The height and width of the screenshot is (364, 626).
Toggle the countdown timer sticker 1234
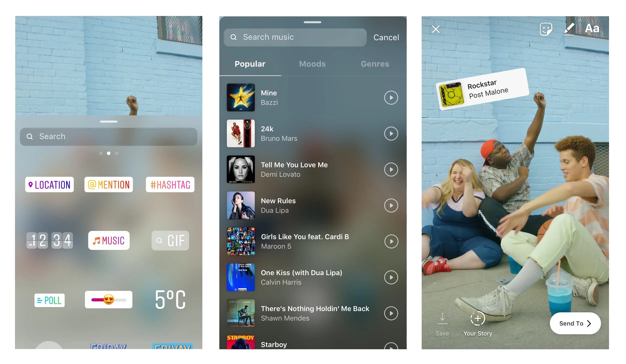(x=49, y=240)
